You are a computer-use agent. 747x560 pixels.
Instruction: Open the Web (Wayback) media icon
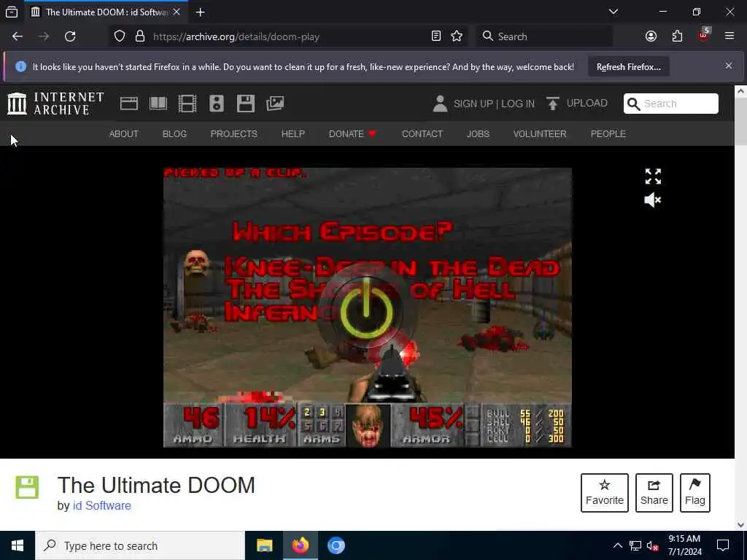(128, 104)
